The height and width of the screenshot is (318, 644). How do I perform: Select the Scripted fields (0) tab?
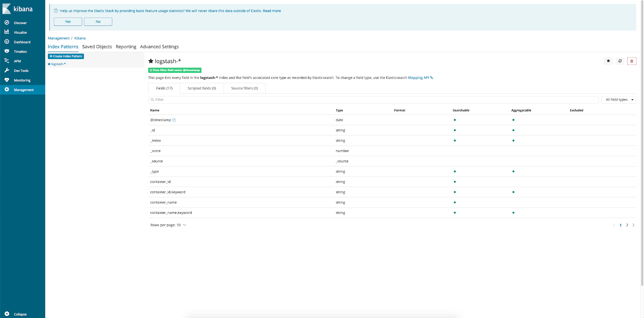click(x=202, y=88)
